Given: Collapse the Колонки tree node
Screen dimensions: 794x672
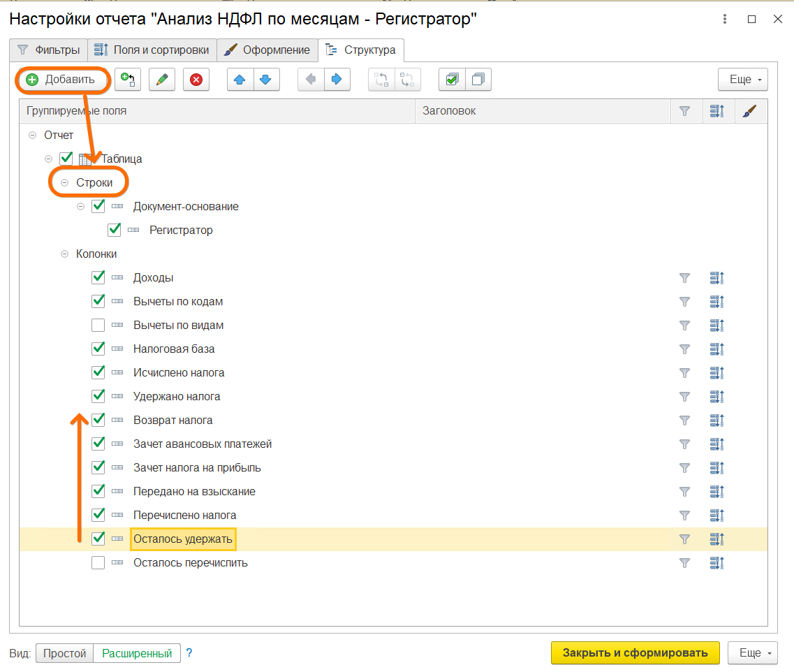Looking at the screenshot, I should tap(65, 254).
